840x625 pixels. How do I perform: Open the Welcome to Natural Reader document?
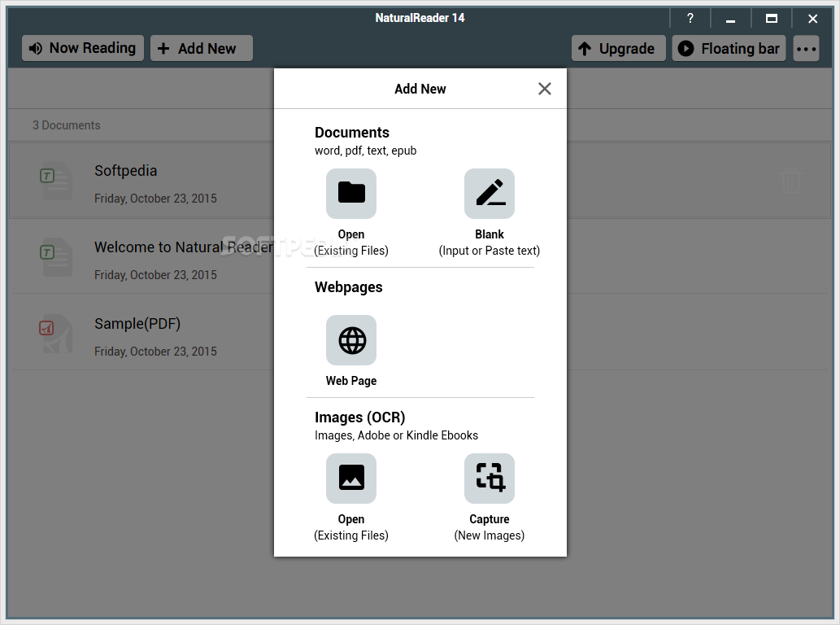[x=183, y=247]
